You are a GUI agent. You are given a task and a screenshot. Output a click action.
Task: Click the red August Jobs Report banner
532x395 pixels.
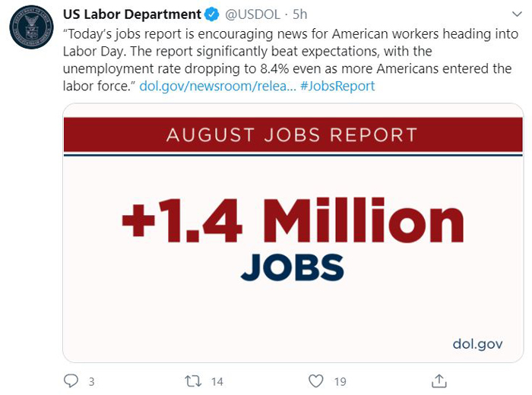tap(293, 134)
